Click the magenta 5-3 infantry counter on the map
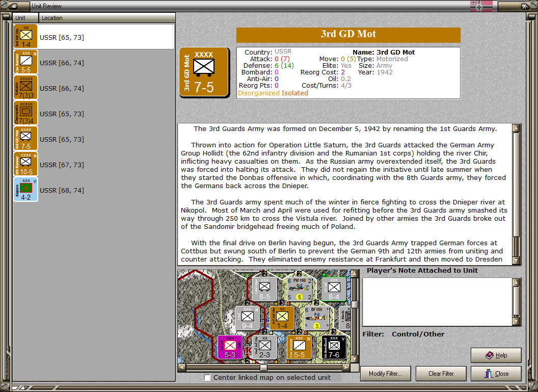The width and height of the screenshot is (538, 392). tap(230, 347)
